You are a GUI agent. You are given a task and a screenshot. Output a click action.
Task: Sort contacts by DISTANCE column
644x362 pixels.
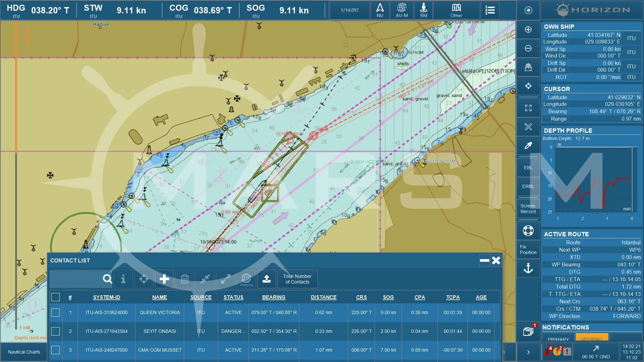[x=323, y=297]
